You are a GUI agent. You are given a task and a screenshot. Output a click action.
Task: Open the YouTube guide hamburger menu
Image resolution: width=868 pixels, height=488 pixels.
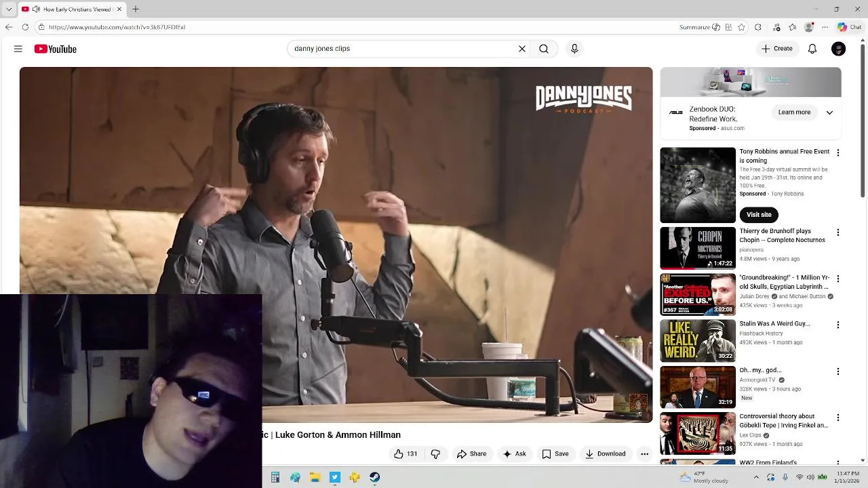(x=18, y=49)
